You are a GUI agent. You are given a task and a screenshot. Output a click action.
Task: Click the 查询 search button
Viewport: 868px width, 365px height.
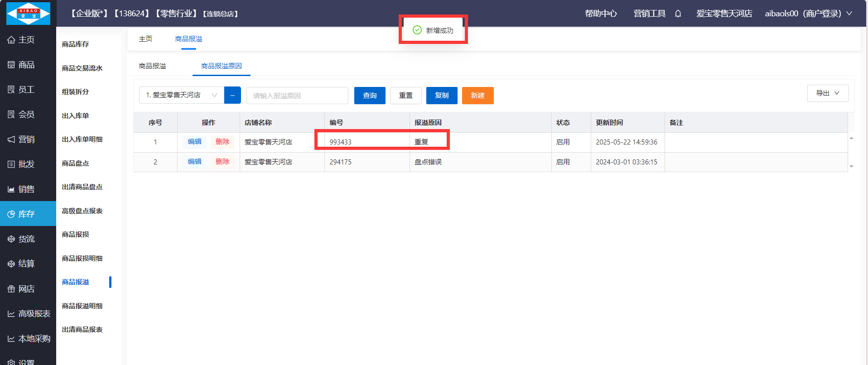tap(370, 96)
